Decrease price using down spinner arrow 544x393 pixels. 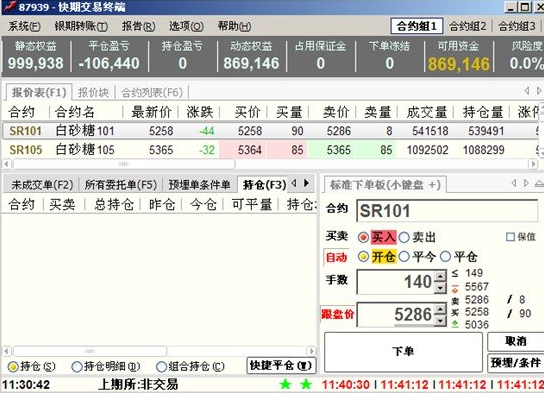pyautogui.click(x=440, y=322)
